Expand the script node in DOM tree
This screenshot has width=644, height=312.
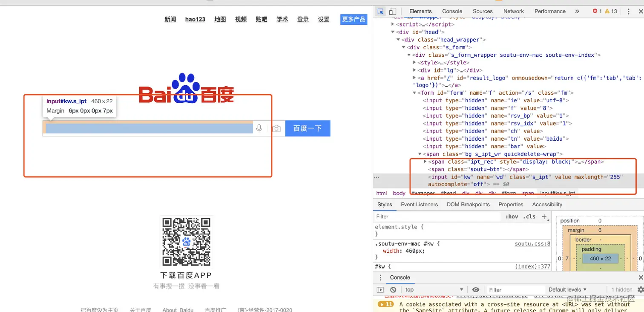tap(393, 24)
